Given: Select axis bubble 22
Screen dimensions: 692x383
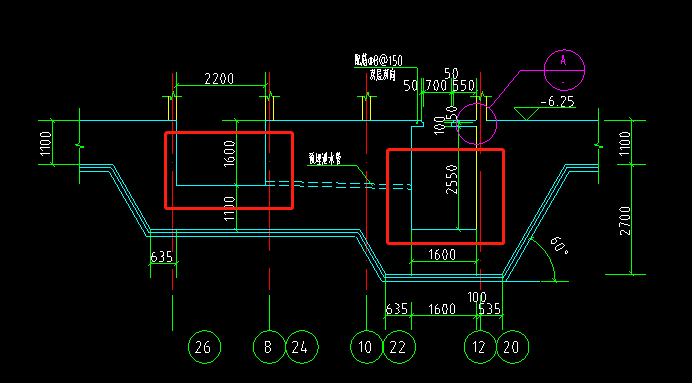Looking at the screenshot, I should 399,347.
